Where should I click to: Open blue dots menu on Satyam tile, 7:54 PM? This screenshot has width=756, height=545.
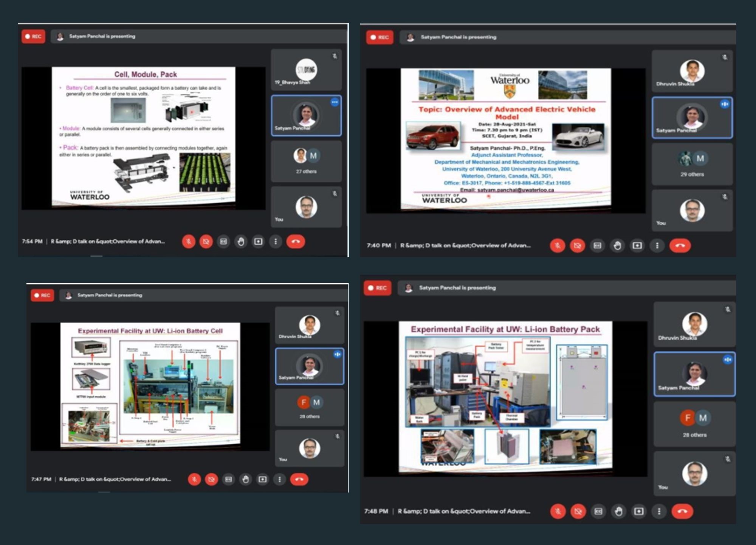(335, 102)
